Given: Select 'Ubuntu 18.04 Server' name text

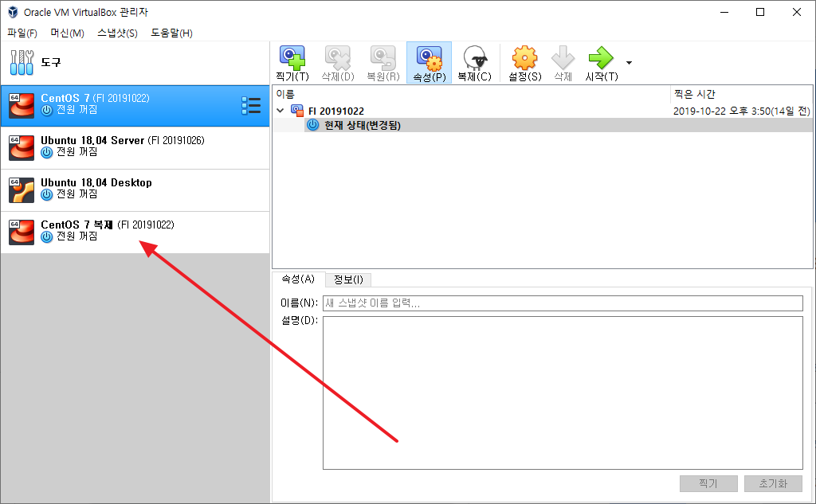Looking at the screenshot, I should tap(92, 140).
